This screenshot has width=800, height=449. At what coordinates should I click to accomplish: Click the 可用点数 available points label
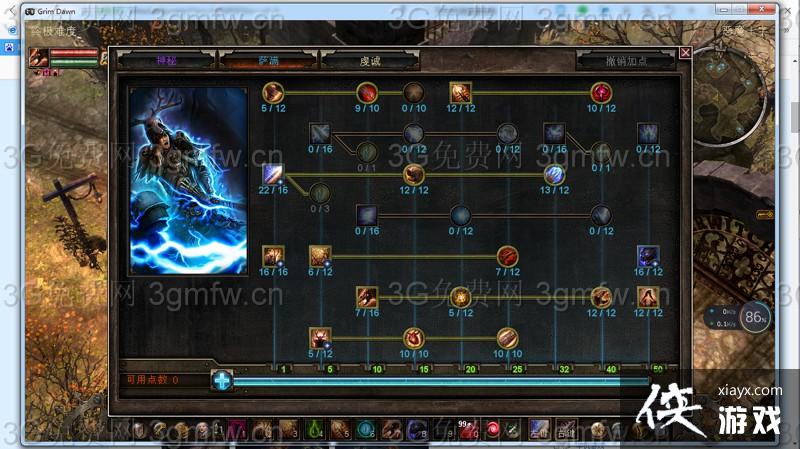click(x=152, y=380)
